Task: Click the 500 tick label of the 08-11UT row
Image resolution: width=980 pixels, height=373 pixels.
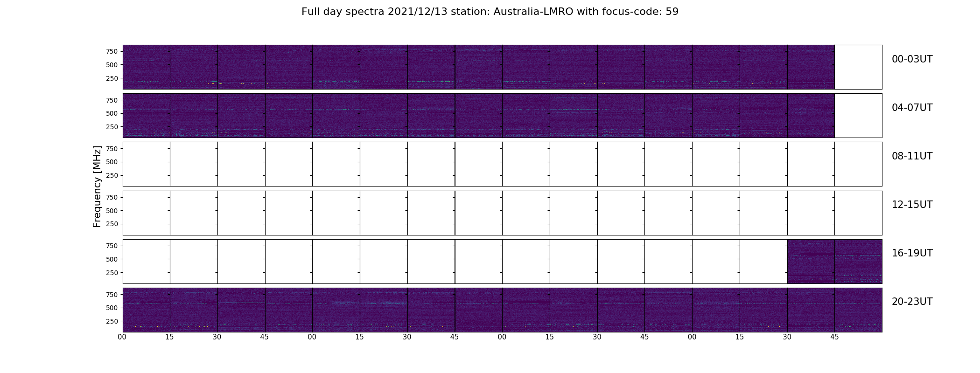Action: (112, 162)
